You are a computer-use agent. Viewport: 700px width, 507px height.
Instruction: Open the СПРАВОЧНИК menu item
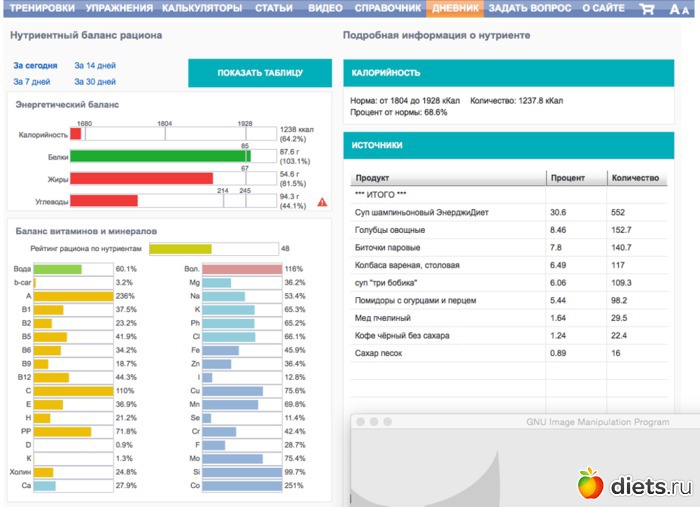(x=388, y=9)
